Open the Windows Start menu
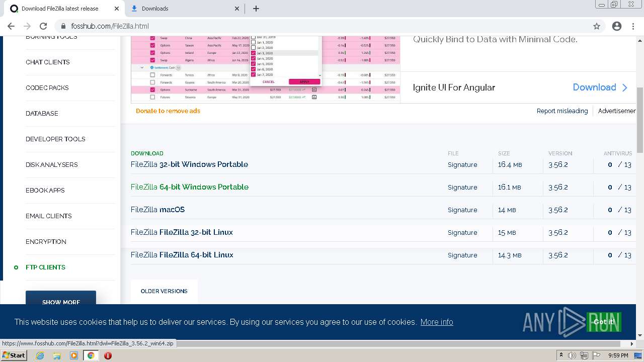This screenshot has width=644, height=362. tap(14, 355)
